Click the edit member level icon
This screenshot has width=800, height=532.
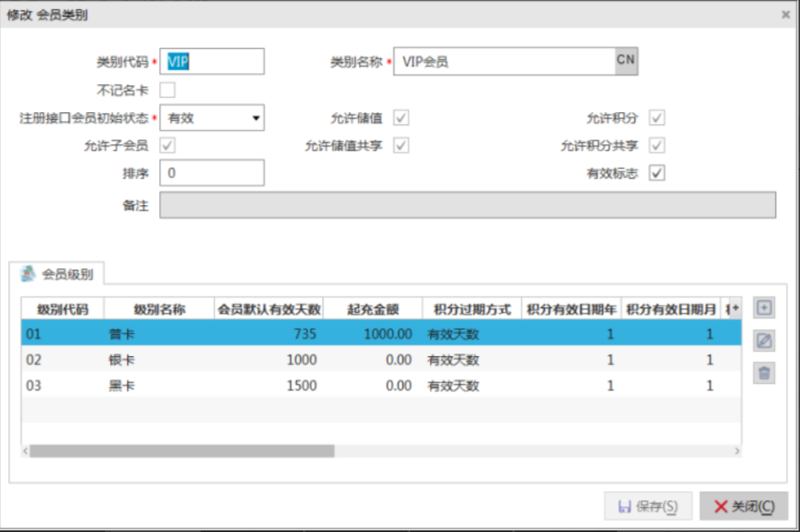[764, 341]
